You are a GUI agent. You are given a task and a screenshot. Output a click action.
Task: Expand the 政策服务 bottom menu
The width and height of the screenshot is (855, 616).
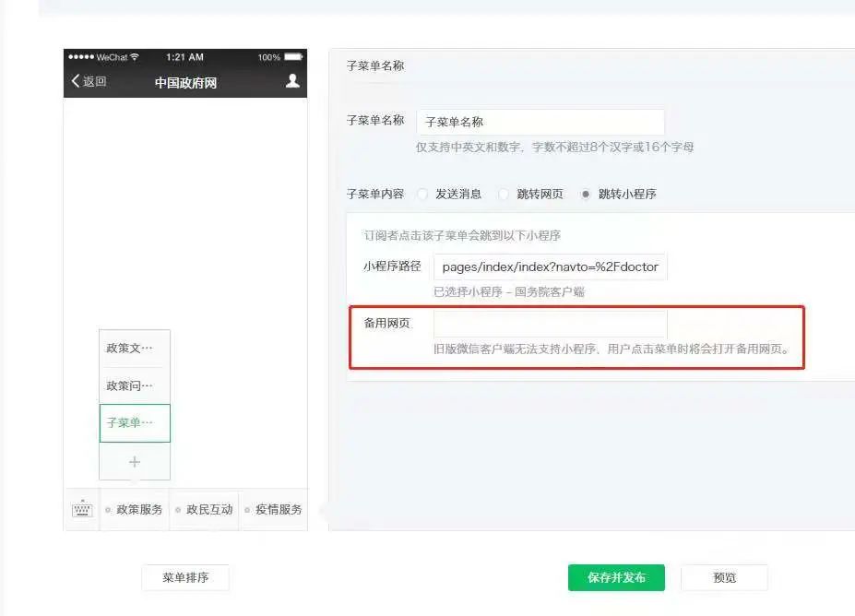[134, 510]
